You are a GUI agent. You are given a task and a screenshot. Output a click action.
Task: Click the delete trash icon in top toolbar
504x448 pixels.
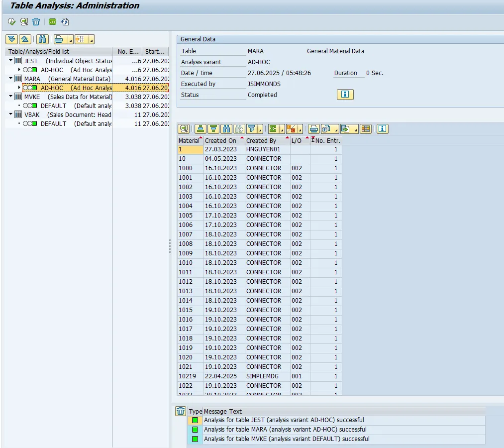36,21
